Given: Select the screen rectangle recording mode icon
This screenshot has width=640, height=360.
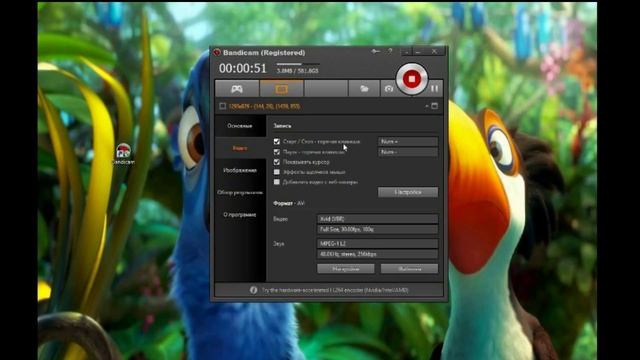Looking at the screenshot, I should [x=282, y=89].
